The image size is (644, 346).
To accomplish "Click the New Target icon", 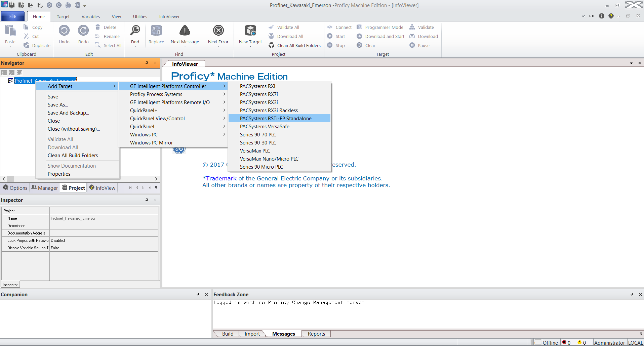I will point(250,31).
